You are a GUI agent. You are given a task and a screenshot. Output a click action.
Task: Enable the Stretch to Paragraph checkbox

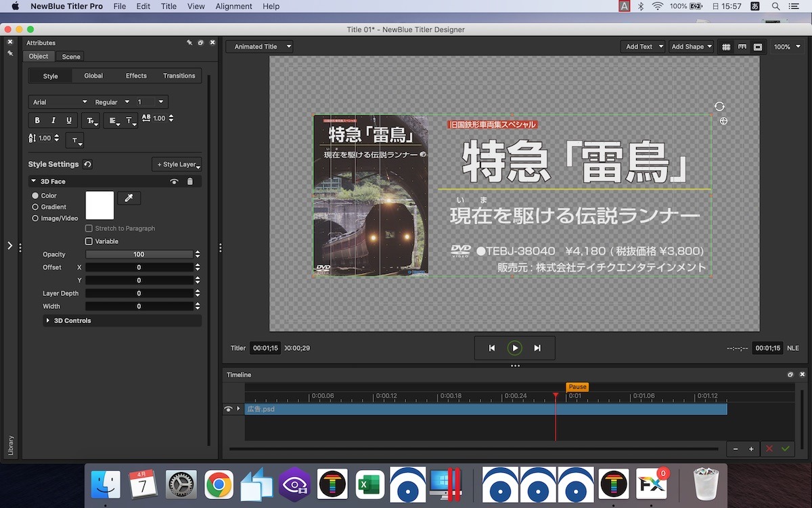89,229
